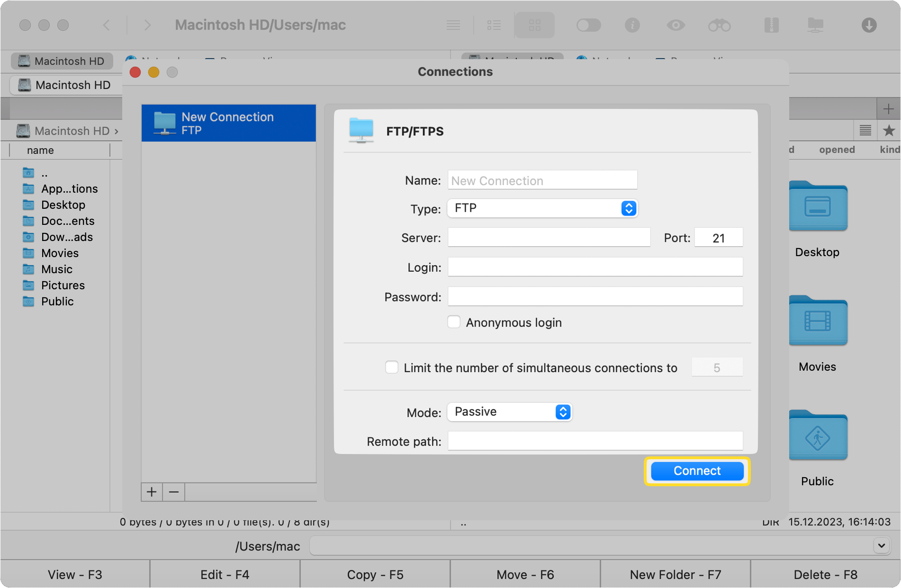Enable Anonymous login

[x=453, y=322]
